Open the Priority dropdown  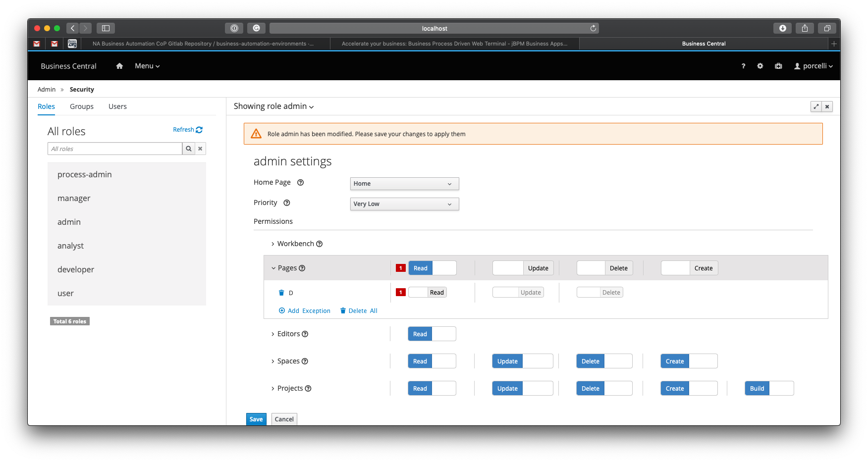coord(404,204)
